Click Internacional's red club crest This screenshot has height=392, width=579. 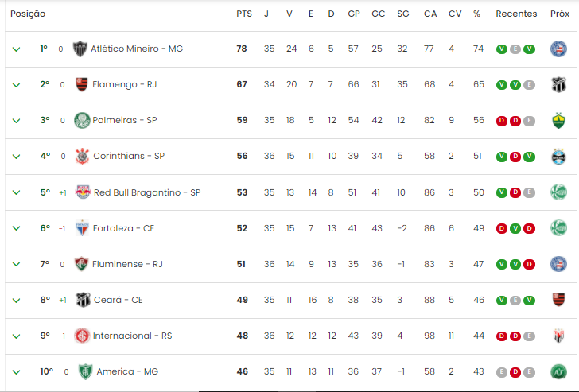[x=82, y=336]
